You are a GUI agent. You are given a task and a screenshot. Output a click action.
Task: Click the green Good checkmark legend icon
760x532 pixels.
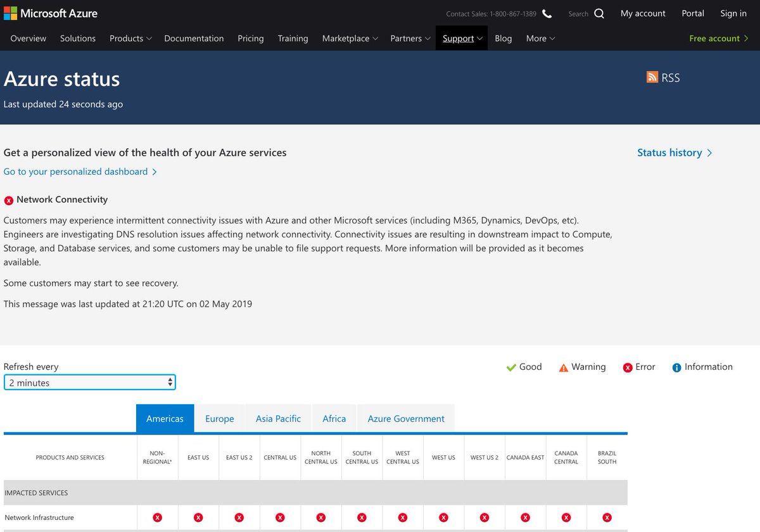(511, 367)
